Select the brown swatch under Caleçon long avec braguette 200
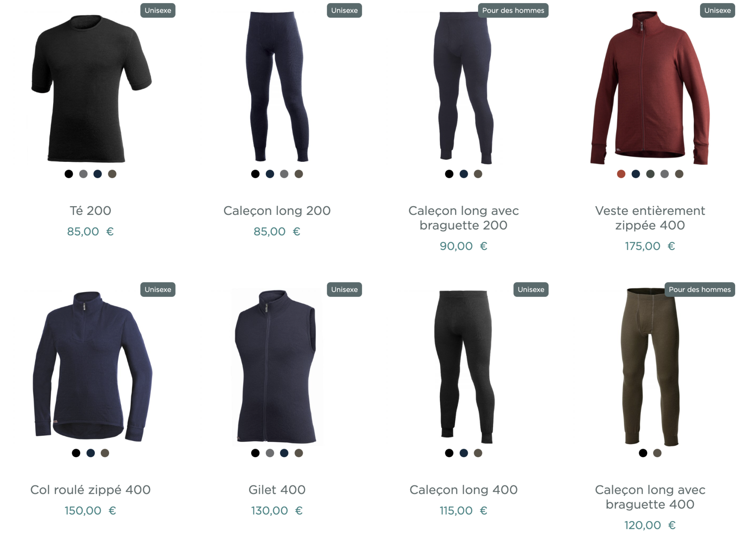756x536 pixels. [478, 174]
